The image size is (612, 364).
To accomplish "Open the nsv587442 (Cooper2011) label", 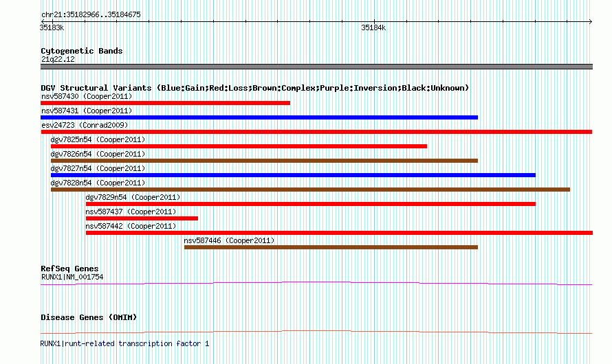I will [x=131, y=226].
